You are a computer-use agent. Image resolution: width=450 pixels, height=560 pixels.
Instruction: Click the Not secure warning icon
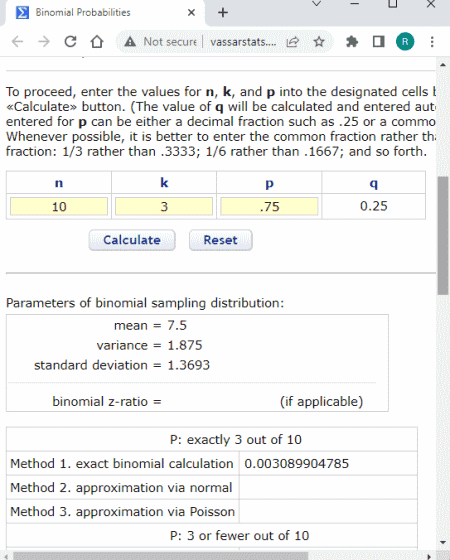pos(130,42)
